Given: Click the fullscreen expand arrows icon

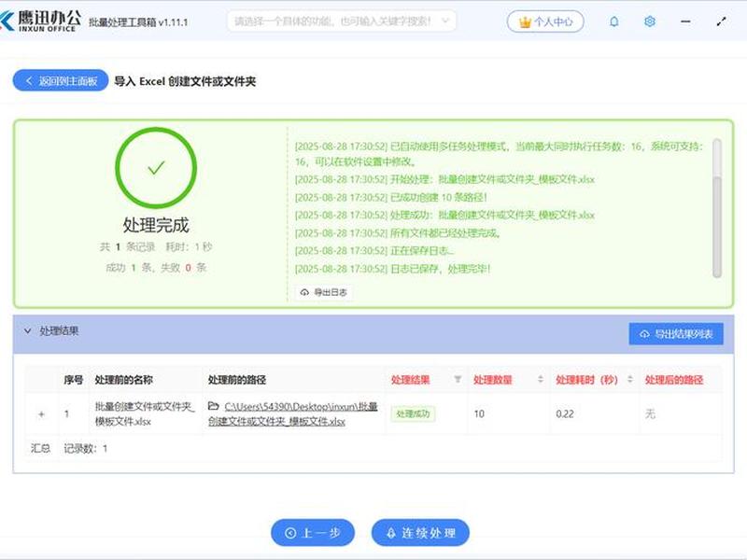Looking at the screenshot, I should point(721,21).
